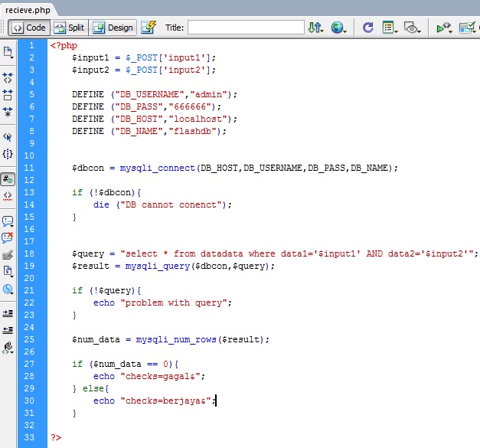
Task: Toggle Line Numbers button
Action: tap(8, 179)
